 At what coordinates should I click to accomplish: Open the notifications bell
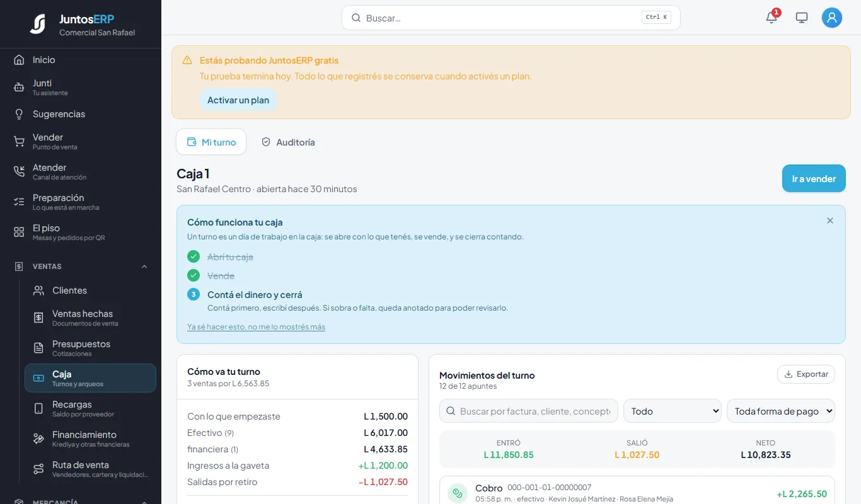[x=771, y=18]
